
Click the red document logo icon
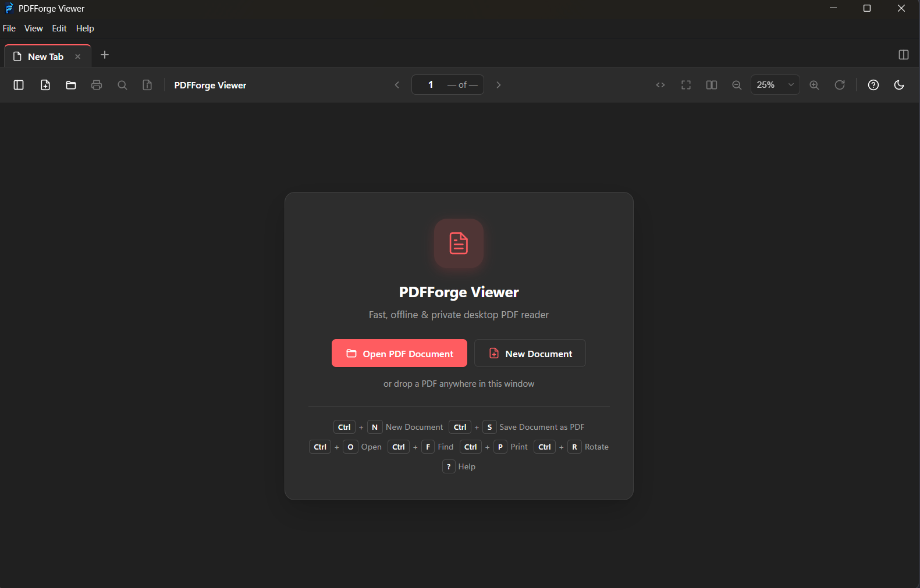point(459,243)
